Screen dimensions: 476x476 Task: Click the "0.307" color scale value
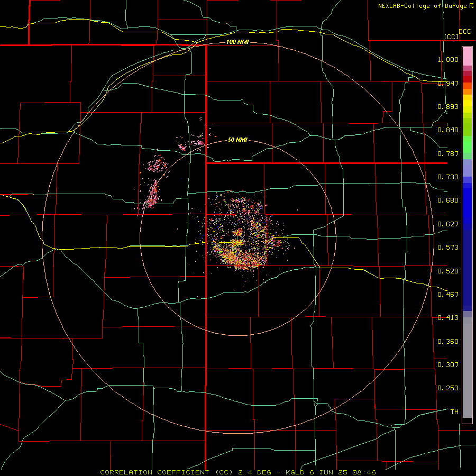click(x=448, y=365)
